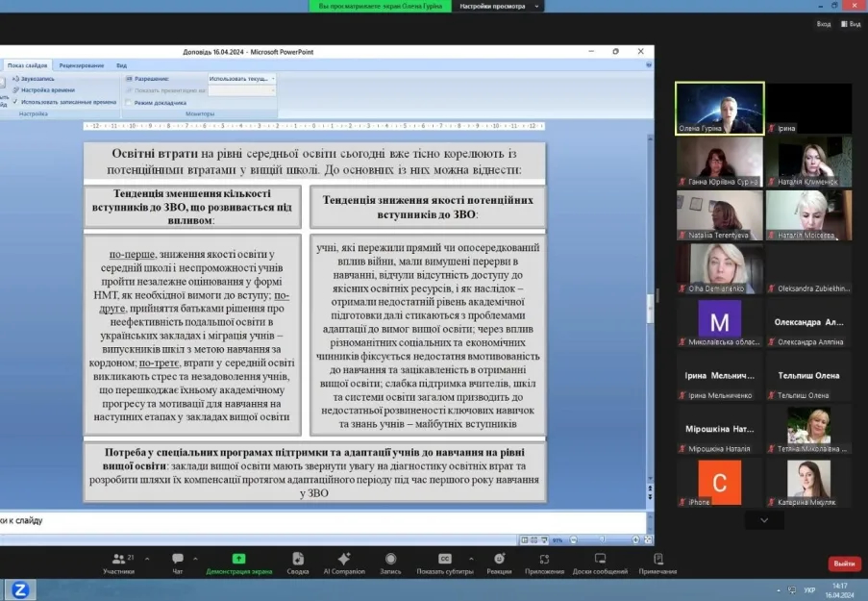Select Олена Гуріна's video thumbnail
Viewport: 868px width, 601px height.
[719, 109]
